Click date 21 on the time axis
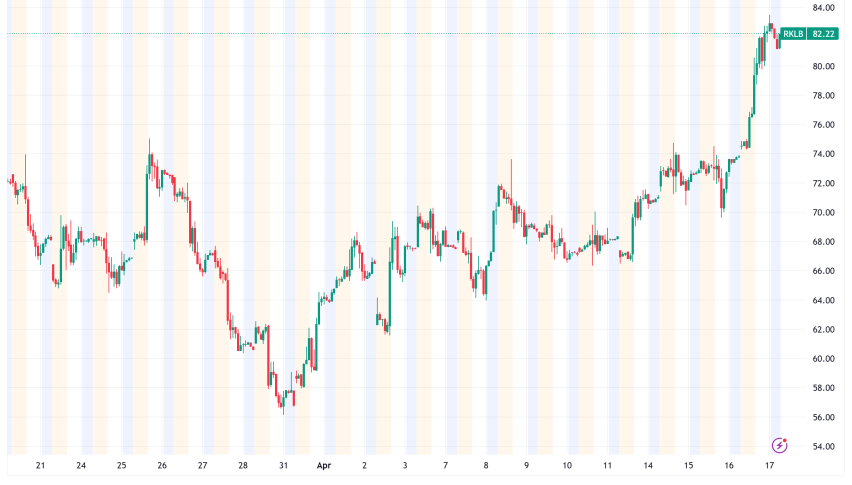Screen dimensions: 852x485 [x=40, y=466]
